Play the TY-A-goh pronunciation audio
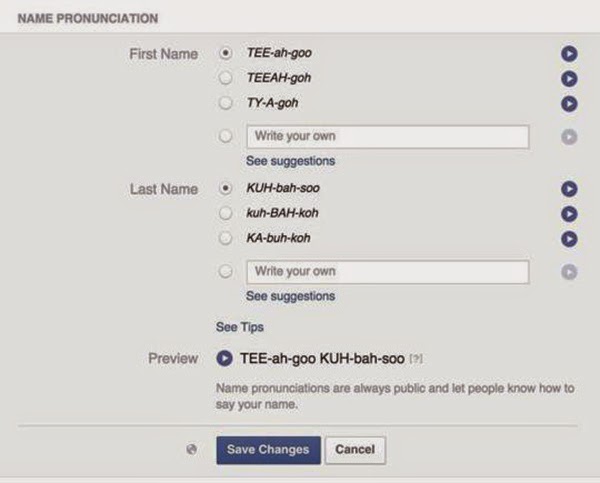The height and width of the screenshot is (483, 600). (569, 104)
